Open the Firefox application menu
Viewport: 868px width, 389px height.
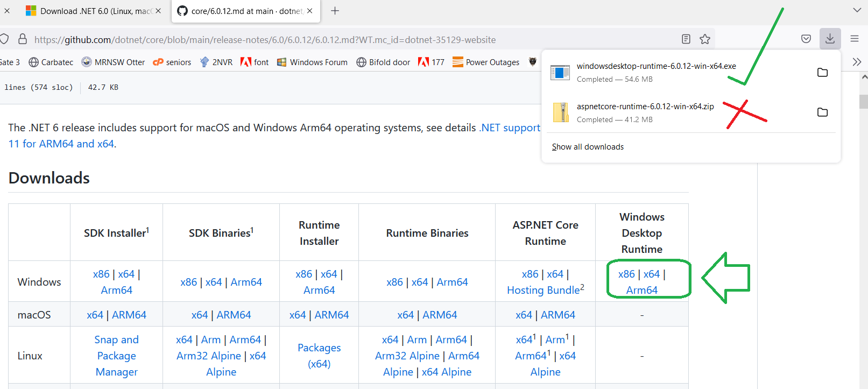coord(855,39)
